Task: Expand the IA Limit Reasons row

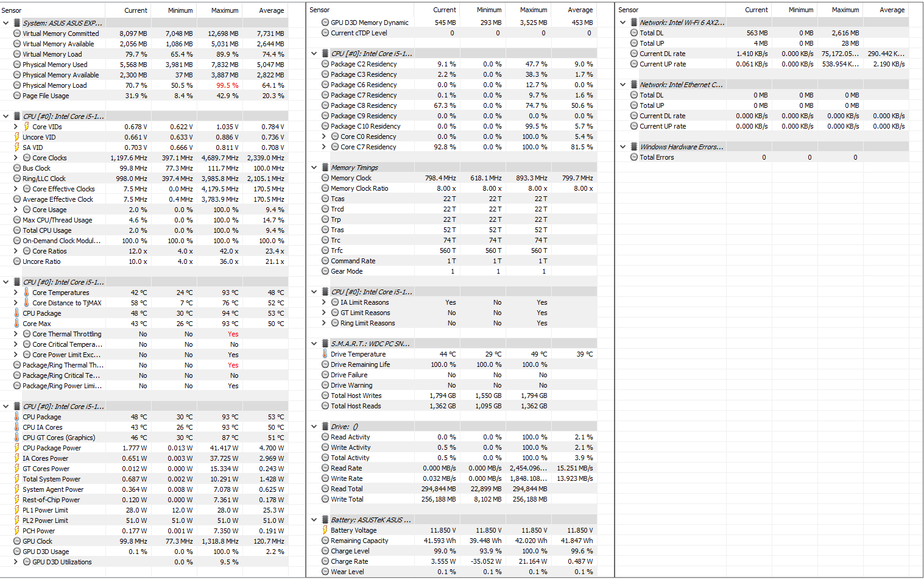Action: (x=324, y=302)
